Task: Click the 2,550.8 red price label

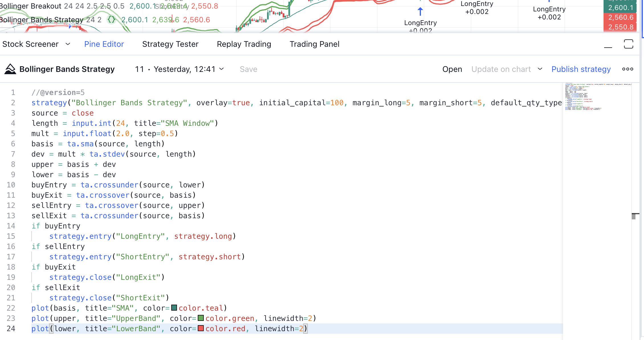Action: [x=621, y=27]
